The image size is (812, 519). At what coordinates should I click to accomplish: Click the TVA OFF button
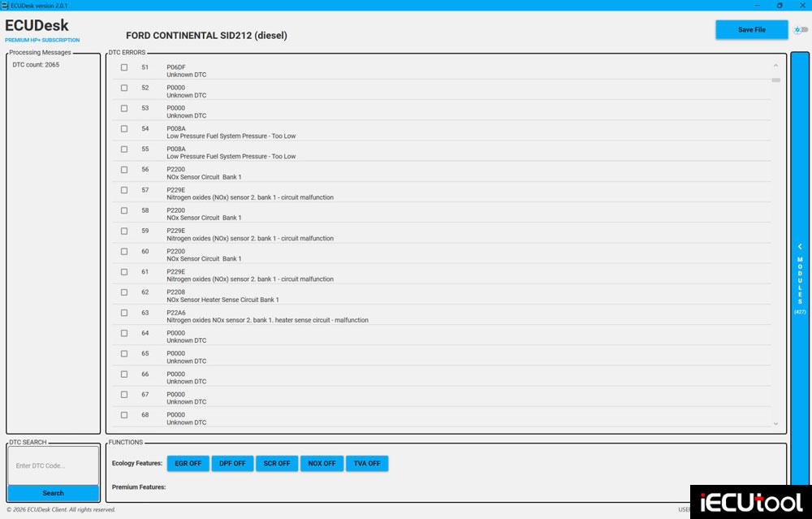point(367,464)
